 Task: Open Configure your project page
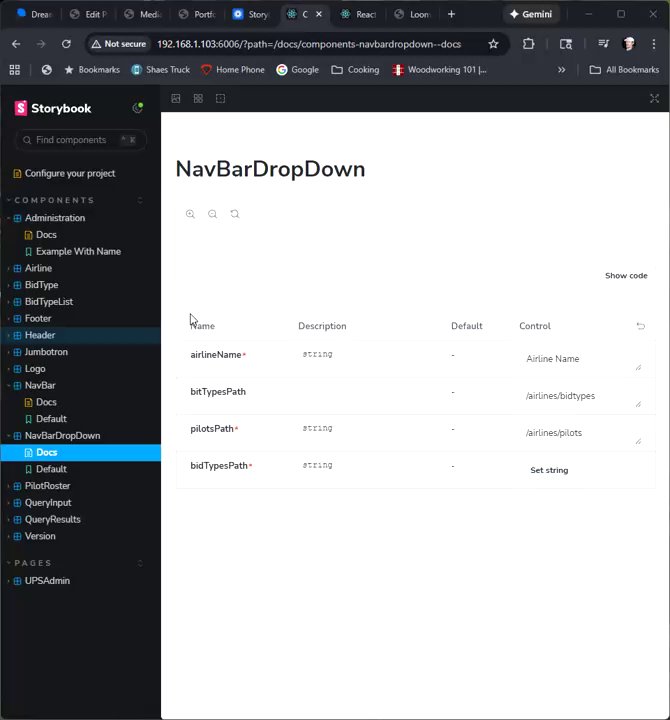pyautogui.click(x=70, y=174)
